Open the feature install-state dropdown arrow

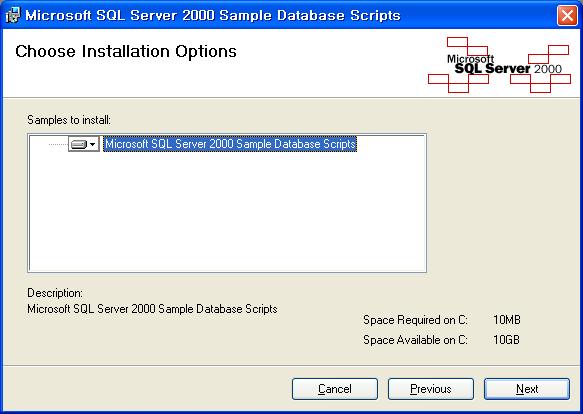93,144
